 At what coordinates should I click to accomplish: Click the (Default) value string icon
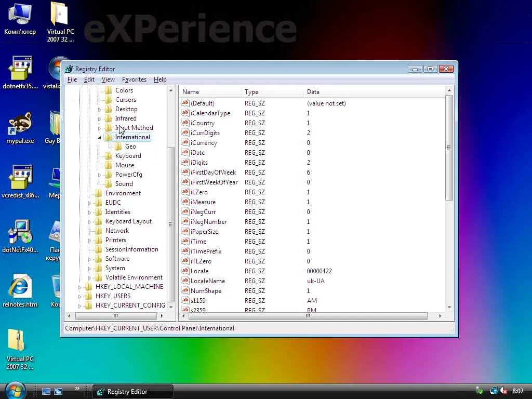[x=185, y=103]
